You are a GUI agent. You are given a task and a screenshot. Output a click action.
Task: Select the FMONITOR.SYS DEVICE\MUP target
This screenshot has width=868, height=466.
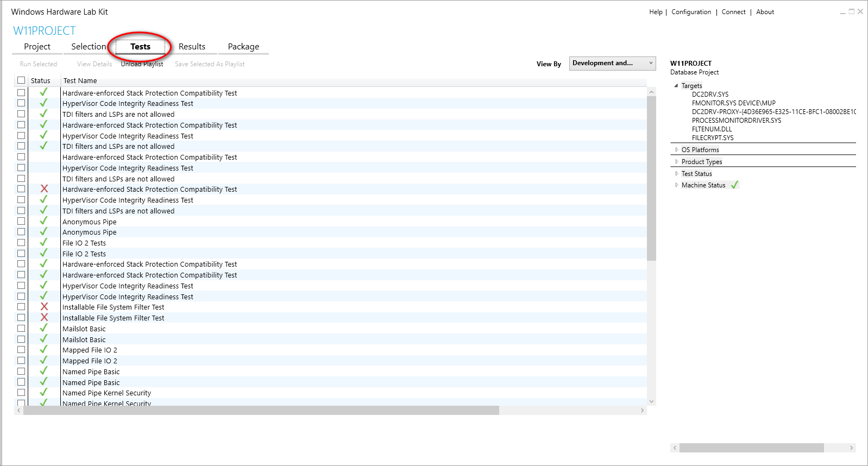click(x=733, y=103)
